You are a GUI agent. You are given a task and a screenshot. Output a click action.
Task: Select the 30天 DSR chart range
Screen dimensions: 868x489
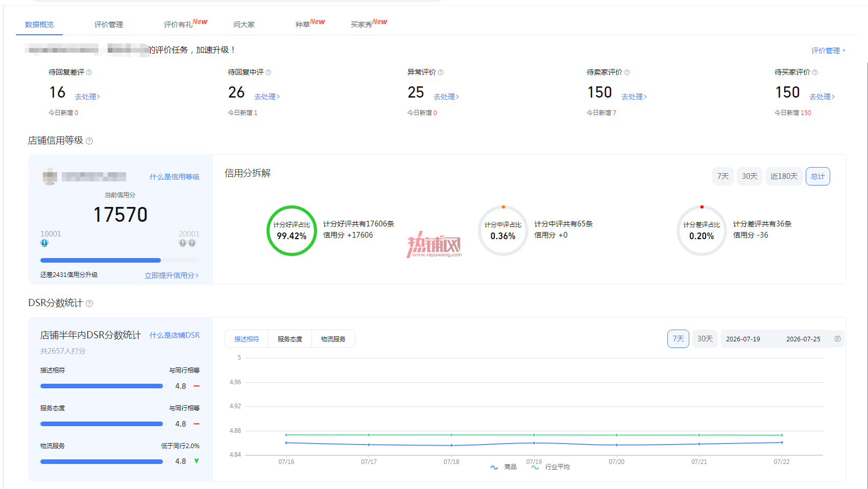pyautogui.click(x=705, y=339)
